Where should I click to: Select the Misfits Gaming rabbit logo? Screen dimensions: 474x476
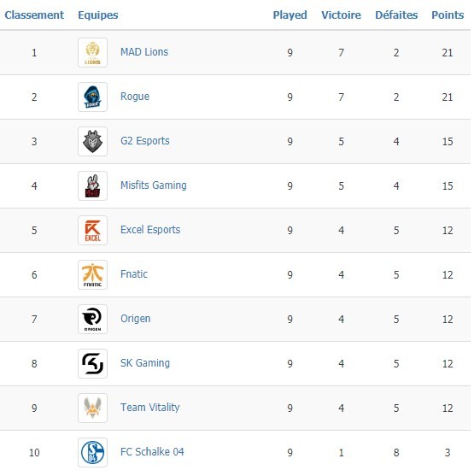point(92,185)
